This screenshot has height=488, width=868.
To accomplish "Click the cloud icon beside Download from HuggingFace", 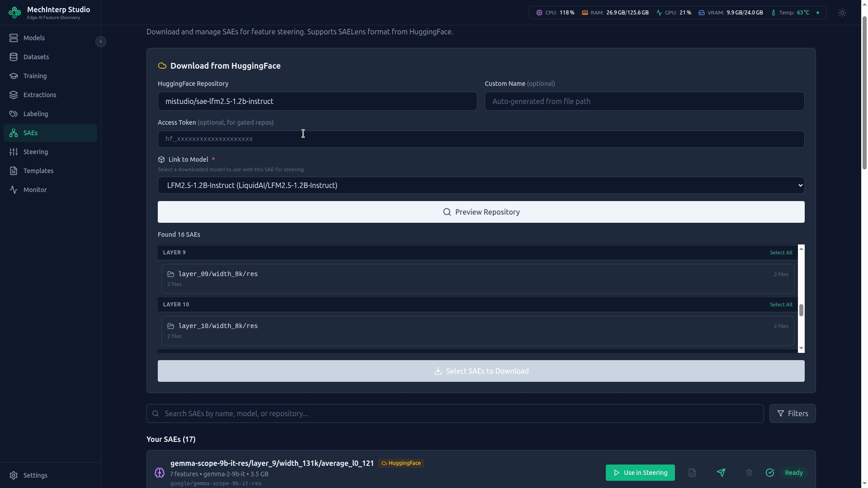I will tap(162, 66).
